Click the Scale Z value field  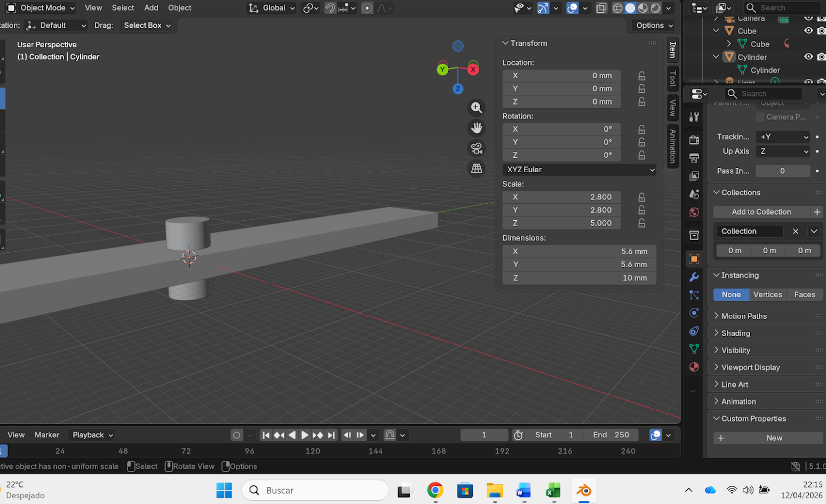(x=561, y=223)
